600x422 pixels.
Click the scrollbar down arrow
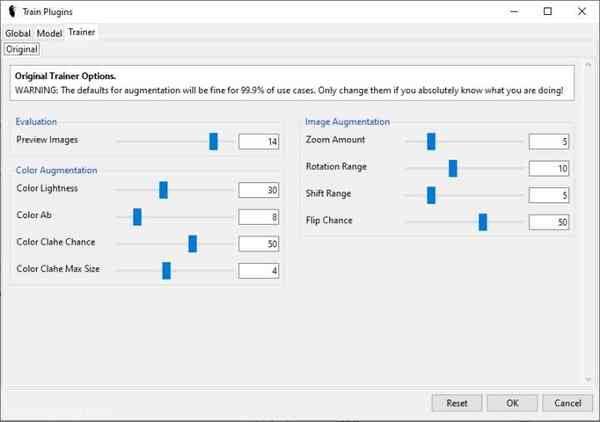588,380
